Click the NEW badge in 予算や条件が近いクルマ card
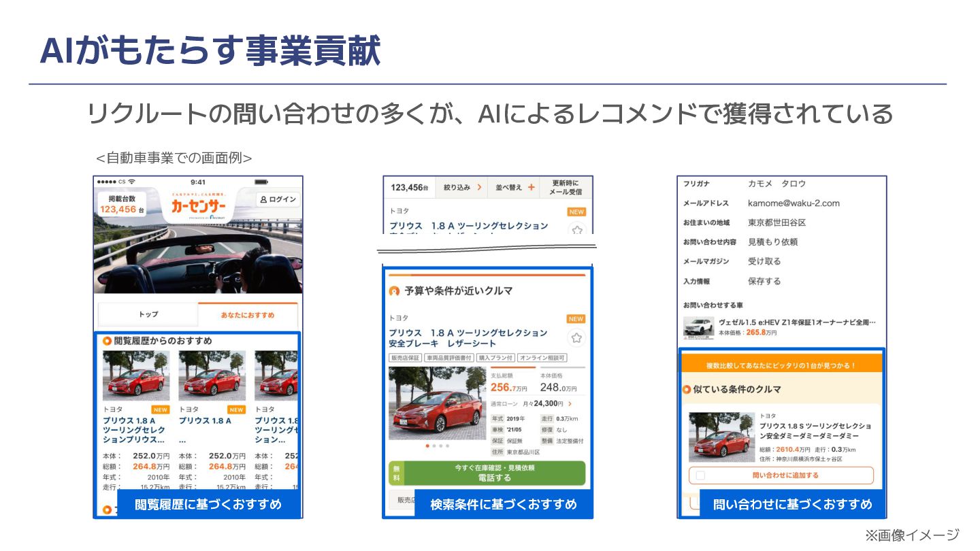 pos(576,319)
